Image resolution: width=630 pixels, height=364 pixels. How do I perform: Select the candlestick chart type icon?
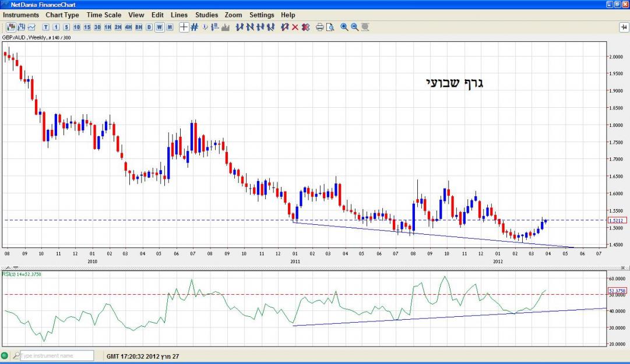point(11,27)
